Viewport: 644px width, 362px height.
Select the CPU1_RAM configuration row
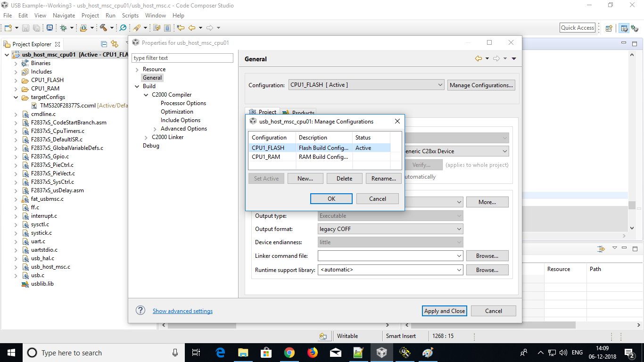[x=319, y=157]
